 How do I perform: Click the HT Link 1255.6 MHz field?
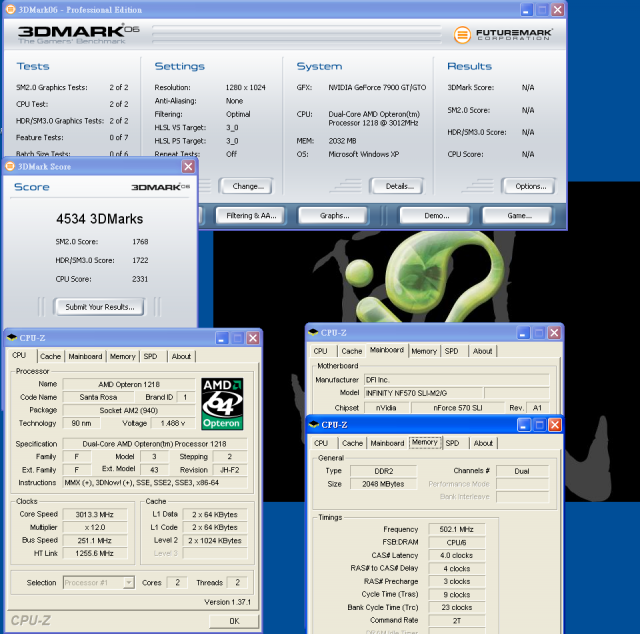(x=94, y=554)
